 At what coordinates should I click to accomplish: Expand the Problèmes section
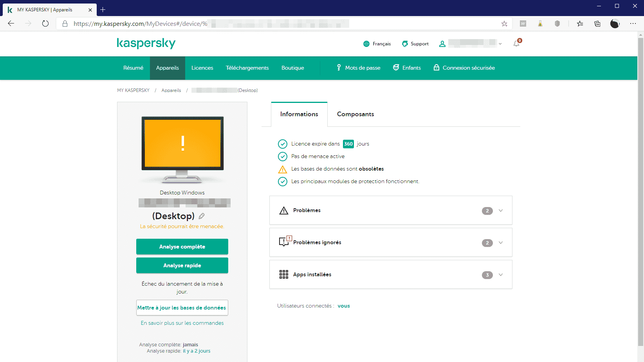tap(500, 211)
